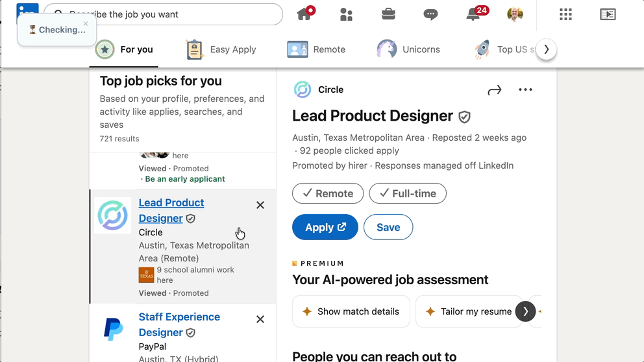Click Circle logo in job details header

(x=303, y=90)
